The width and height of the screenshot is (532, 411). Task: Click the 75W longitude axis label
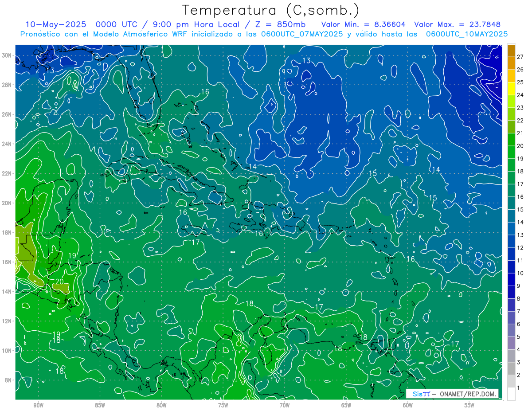(x=223, y=405)
